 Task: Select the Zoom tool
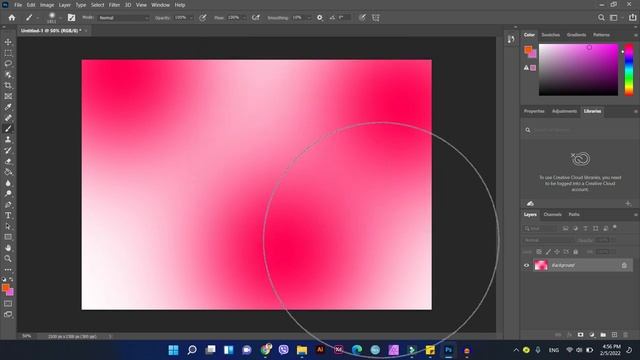(8, 258)
